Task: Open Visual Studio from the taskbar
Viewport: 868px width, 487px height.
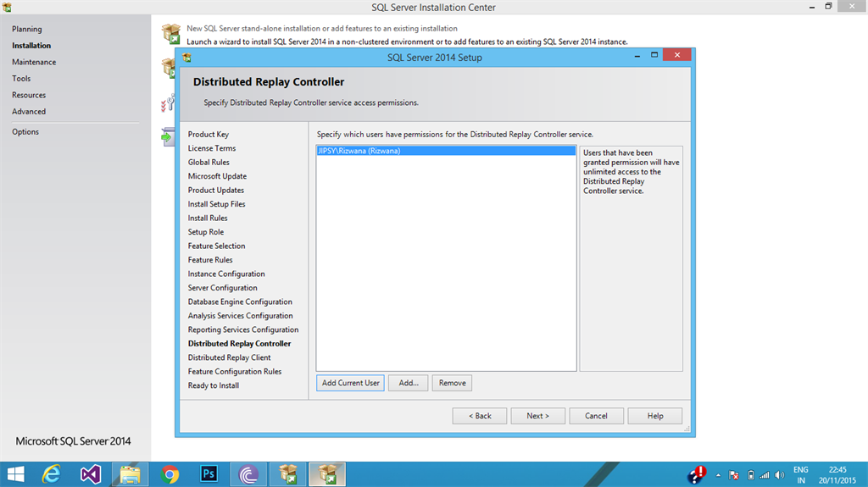Action: pyautogui.click(x=90, y=474)
